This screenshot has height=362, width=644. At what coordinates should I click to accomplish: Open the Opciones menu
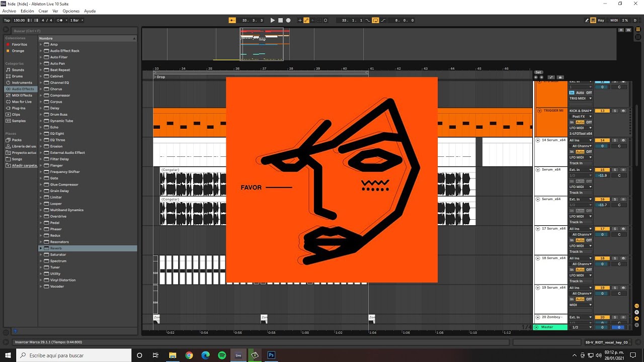(x=71, y=11)
